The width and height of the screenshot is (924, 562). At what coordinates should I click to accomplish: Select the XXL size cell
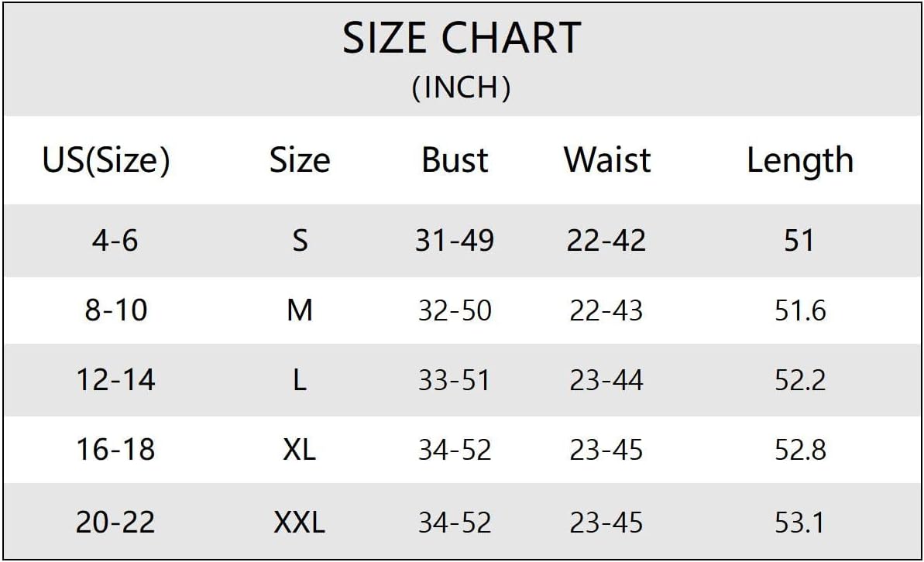[300, 523]
